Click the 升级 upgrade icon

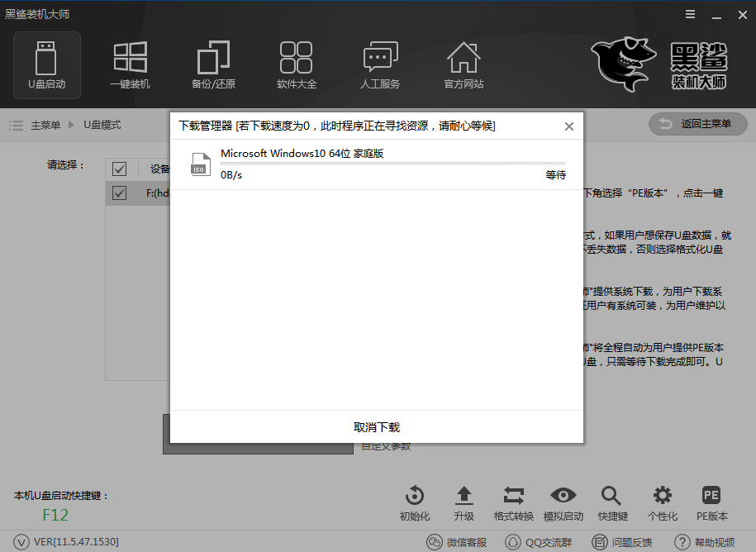464,502
